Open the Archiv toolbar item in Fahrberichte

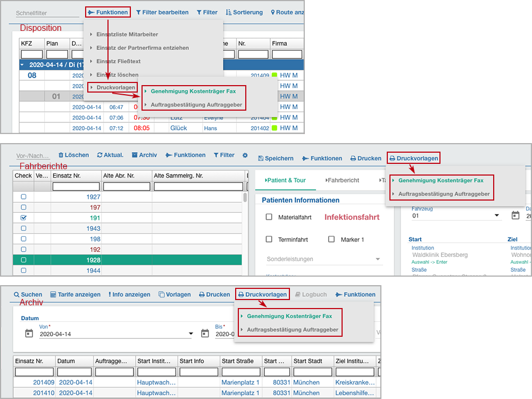click(135, 155)
